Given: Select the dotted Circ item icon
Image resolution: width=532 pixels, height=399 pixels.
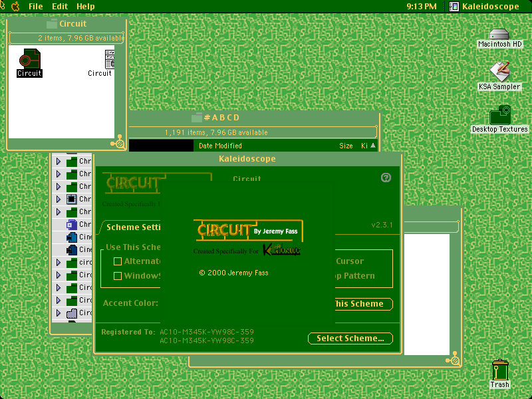Looking at the screenshot, I should tap(71, 313).
